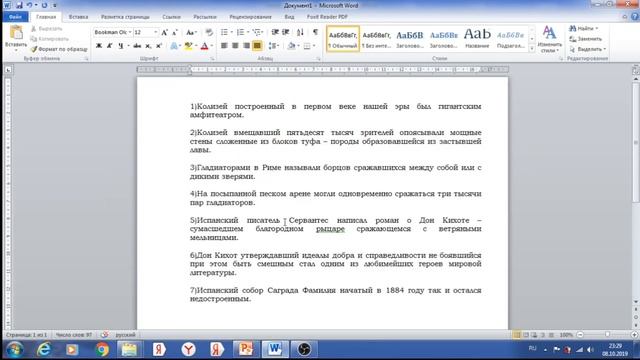Open Change Styles (Изменить стили)
Viewport: 640px width, 360px height.
click(x=549, y=39)
